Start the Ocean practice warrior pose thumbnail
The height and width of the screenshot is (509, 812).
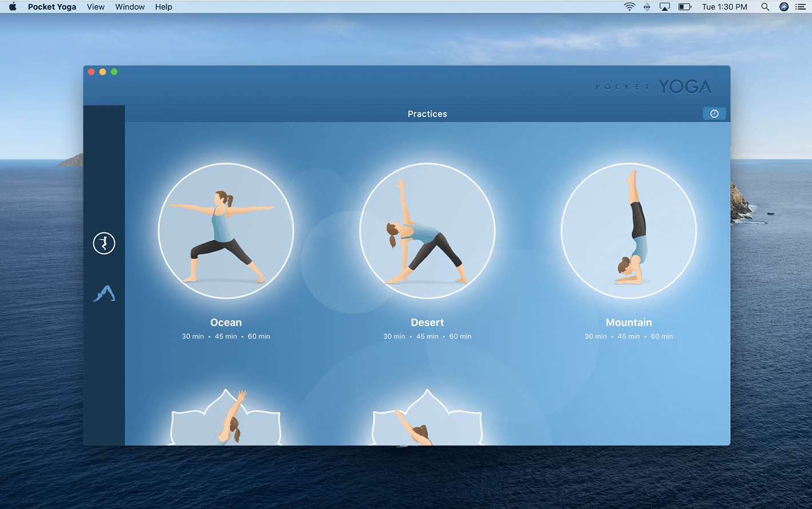click(x=226, y=231)
